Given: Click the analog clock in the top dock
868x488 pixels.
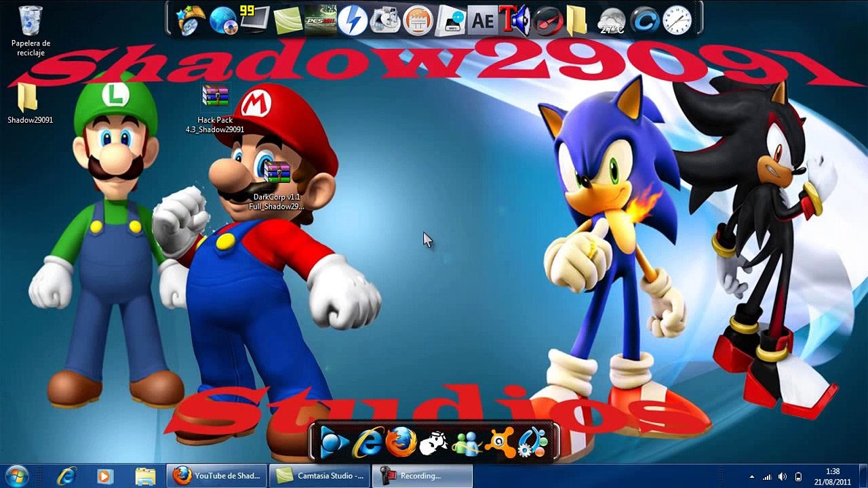Looking at the screenshot, I should point(677,20).
